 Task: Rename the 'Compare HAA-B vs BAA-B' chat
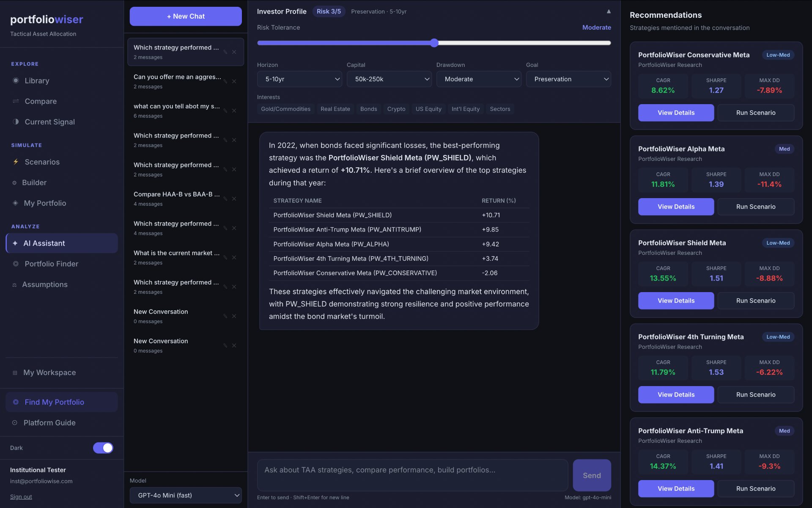coord(225,199)
